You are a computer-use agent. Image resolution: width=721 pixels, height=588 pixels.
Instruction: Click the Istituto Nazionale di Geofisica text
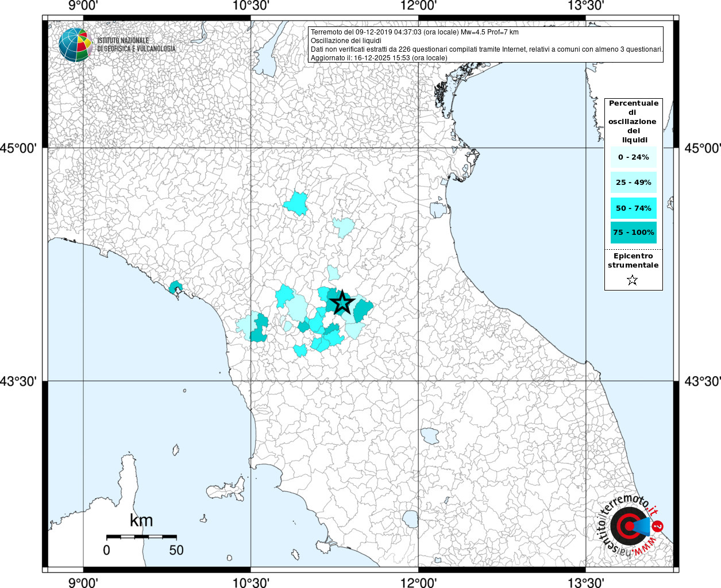136,45
